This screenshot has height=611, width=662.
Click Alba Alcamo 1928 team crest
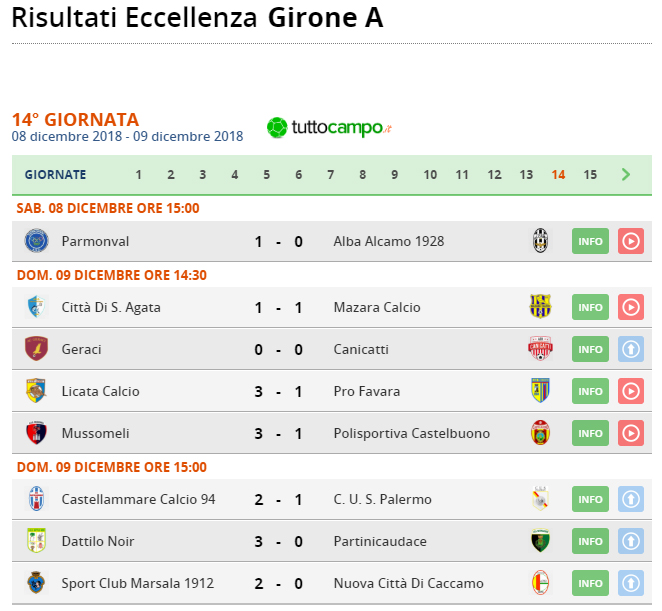pyautogui.click(x=540, y=241)
